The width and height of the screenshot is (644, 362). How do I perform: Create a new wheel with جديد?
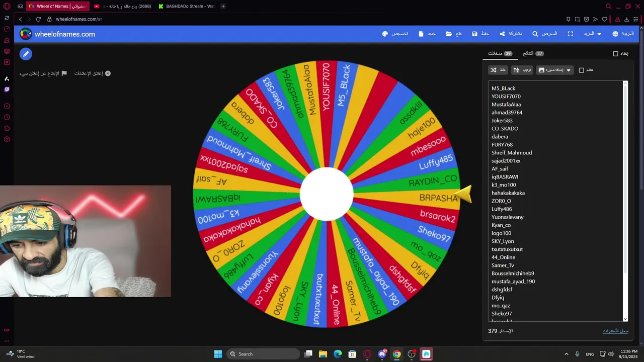(x=426, y=34)
